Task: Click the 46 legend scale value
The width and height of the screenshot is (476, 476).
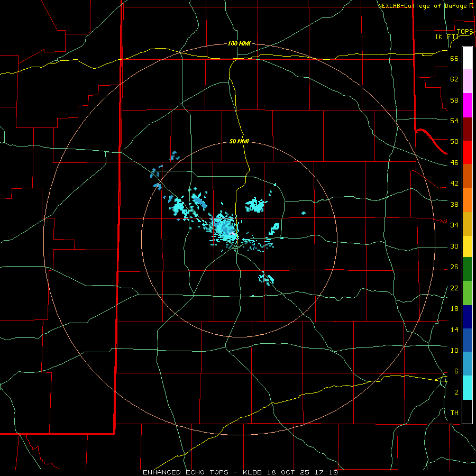Action: click(x=454, y=163)
